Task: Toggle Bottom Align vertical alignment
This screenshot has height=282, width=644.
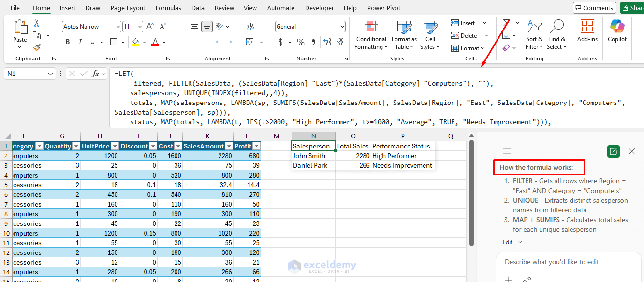Action: pyautogui.click(x=207, y=27)
